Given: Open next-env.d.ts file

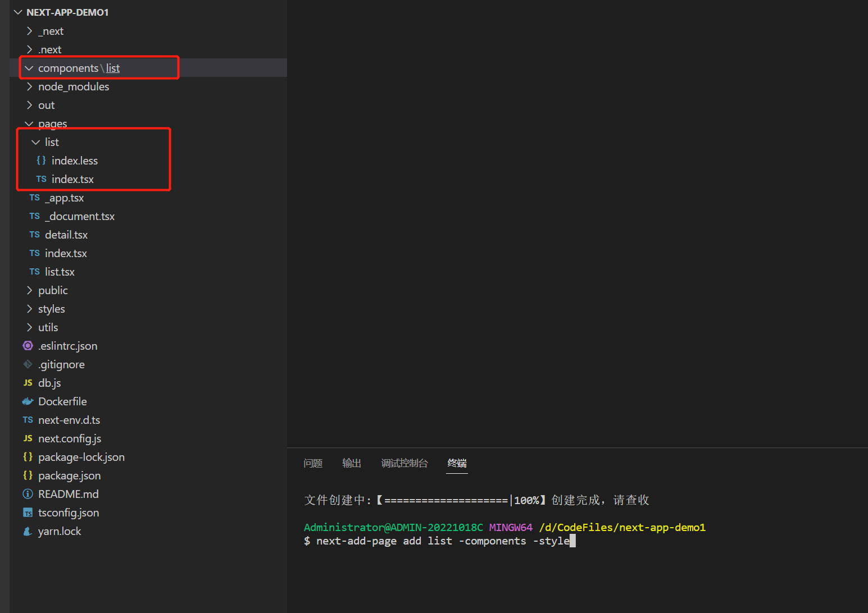Looking at the screenshot, I should pyautogui.click(x=69, y=420).
